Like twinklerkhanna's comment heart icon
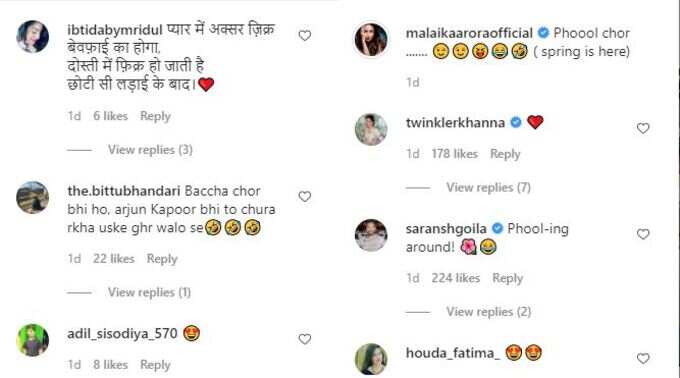680x378 pixels. (643, 128)
